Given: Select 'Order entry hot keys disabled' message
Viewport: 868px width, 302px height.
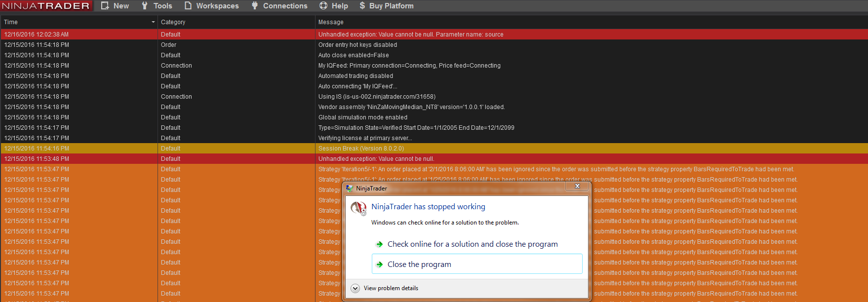Looking at the screenshot, I should point(357,45).
